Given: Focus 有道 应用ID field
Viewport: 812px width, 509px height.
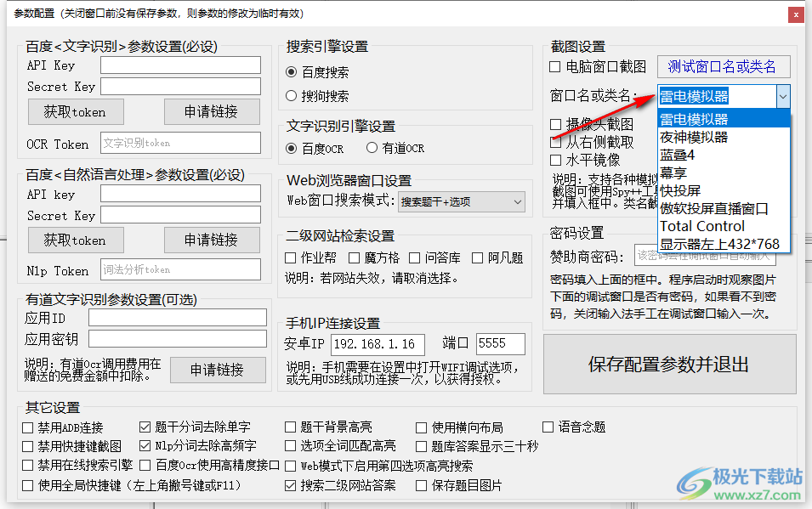Looking at the screenshot, I should (178, 318).
